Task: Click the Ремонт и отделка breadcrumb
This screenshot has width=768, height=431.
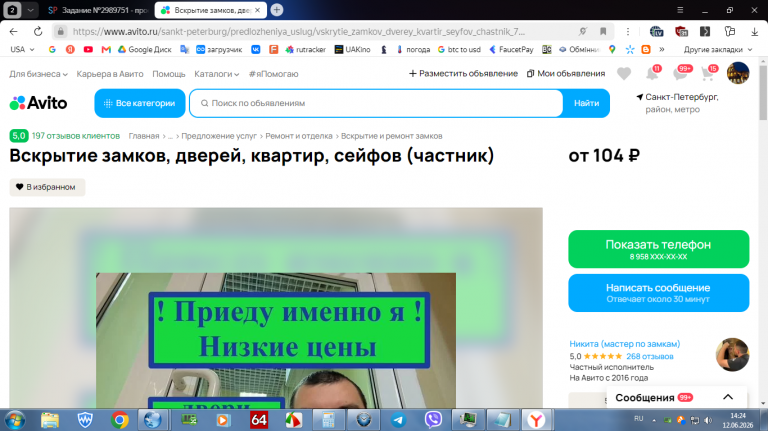Action: point(299,136)
